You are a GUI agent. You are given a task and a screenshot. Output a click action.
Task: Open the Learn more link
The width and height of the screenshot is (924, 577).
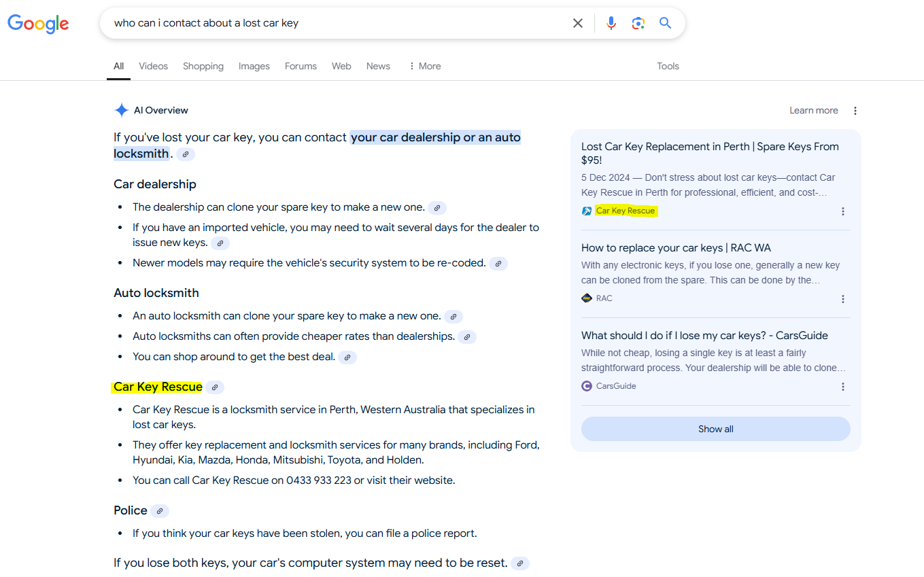[814, 110]
